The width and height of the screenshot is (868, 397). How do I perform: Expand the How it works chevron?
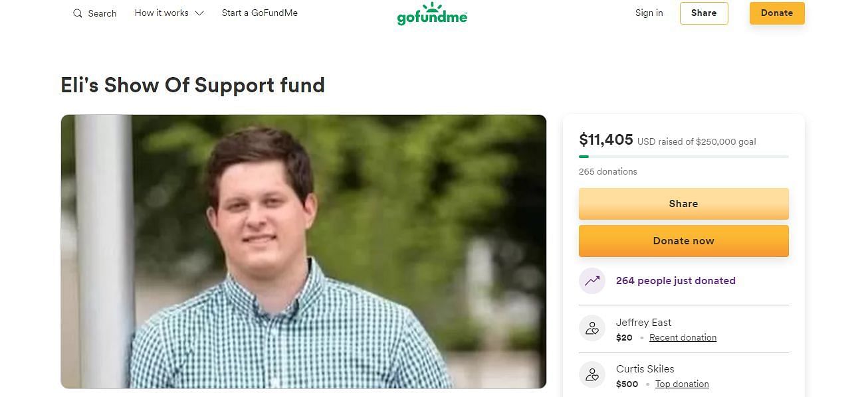pos(199,13)
